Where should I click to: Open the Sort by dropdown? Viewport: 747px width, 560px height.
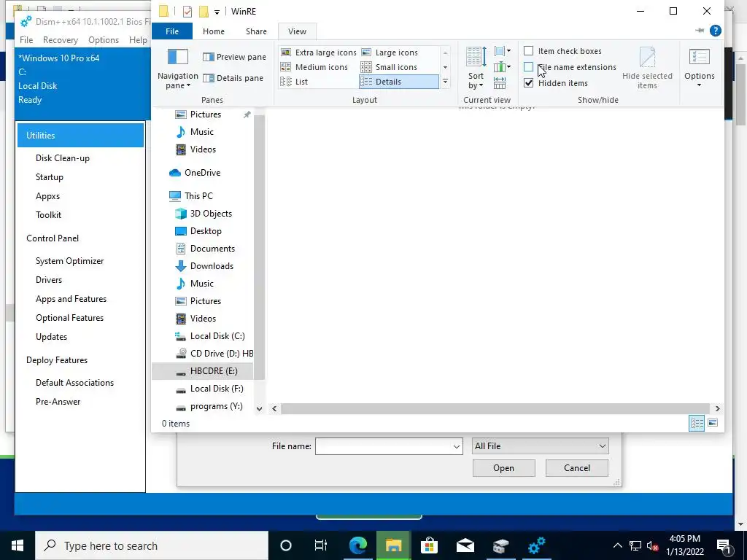point(476,68)
